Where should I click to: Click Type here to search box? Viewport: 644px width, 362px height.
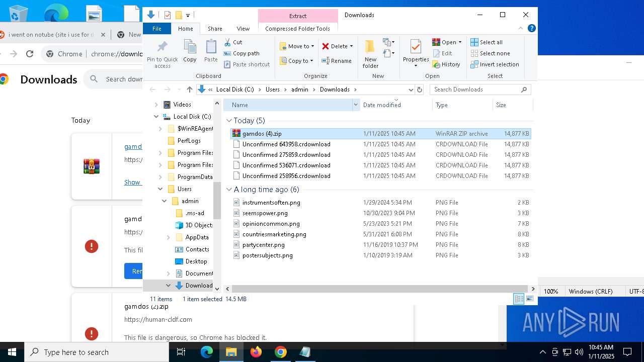coord(97,352)
